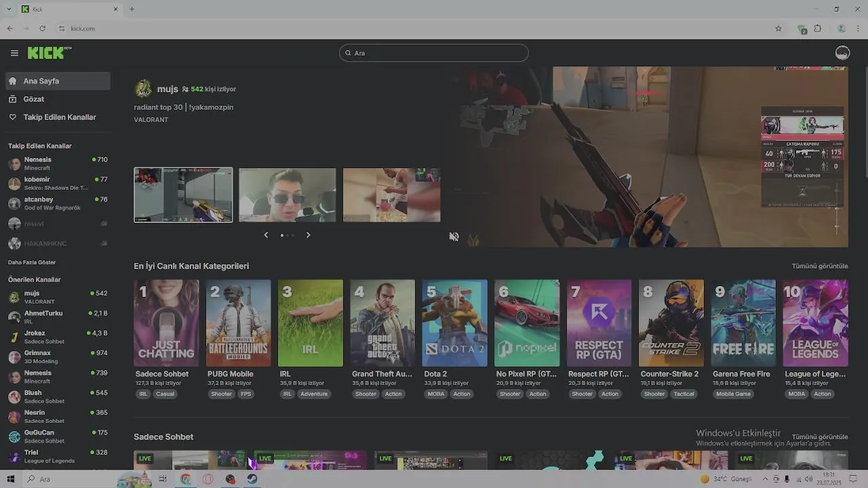
Task: Go to next featured stream arrow
Action: (x=308, y=235)
